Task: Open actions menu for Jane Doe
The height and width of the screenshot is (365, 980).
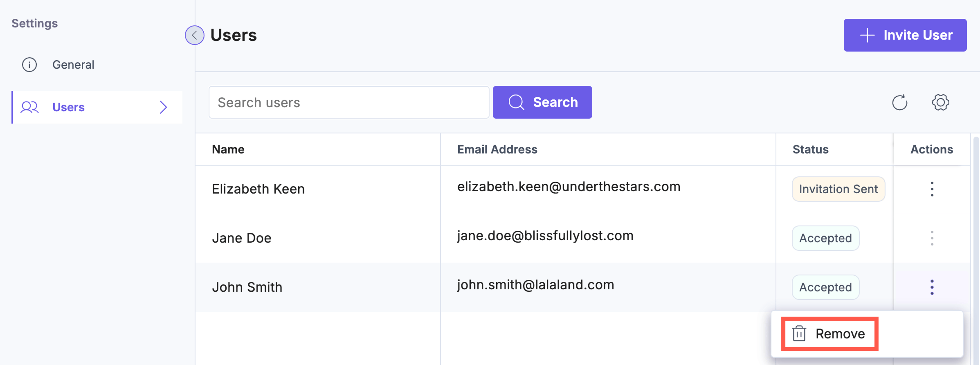Action: [x=932, y=238]
